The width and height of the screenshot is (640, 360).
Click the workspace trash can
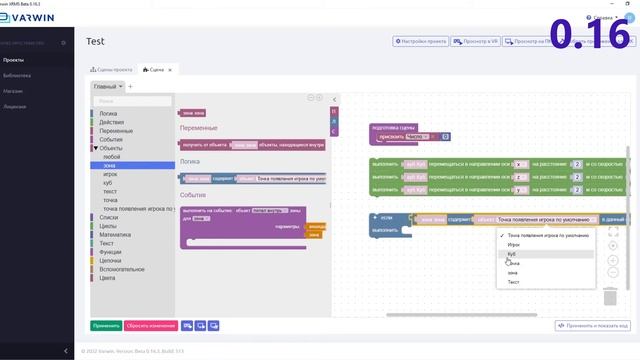(610, 296)
